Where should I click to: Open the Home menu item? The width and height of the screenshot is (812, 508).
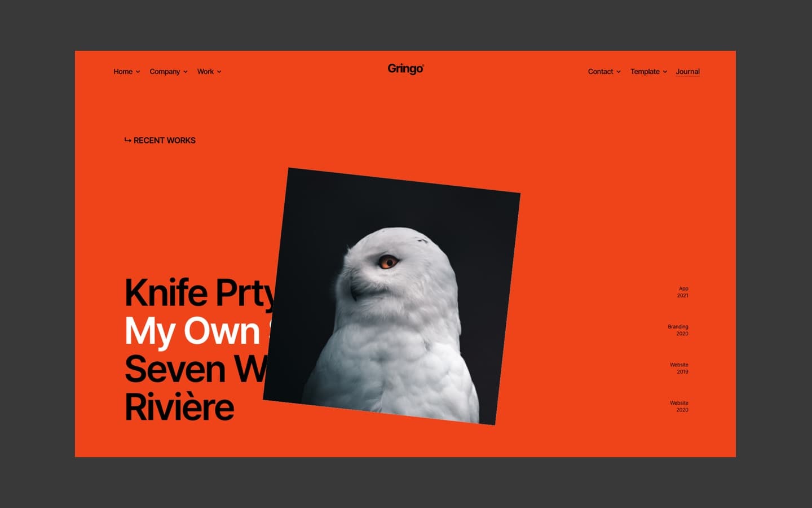point(123,72)
